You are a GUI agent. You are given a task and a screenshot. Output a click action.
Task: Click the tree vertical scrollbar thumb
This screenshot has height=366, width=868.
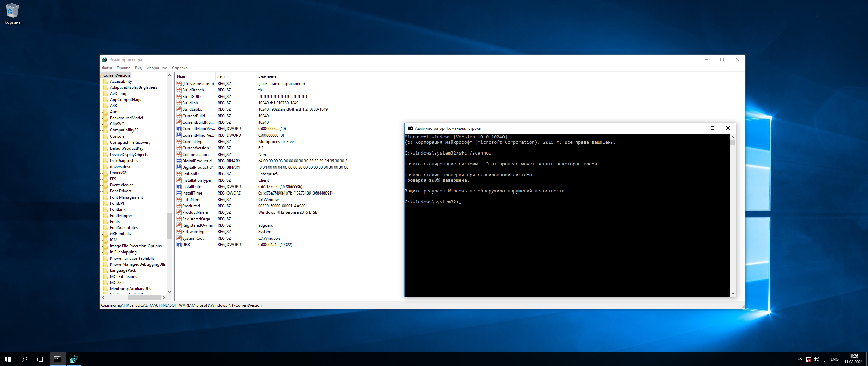point(170,225)
